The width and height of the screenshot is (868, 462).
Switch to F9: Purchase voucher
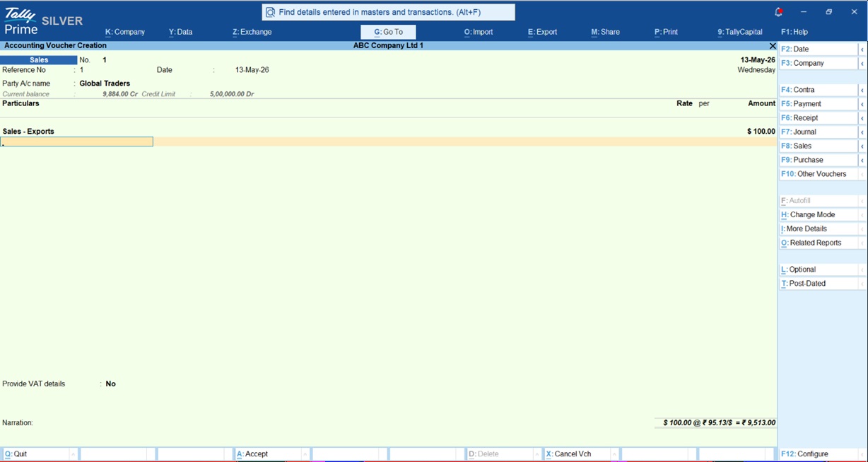click(x=818, y=160)
